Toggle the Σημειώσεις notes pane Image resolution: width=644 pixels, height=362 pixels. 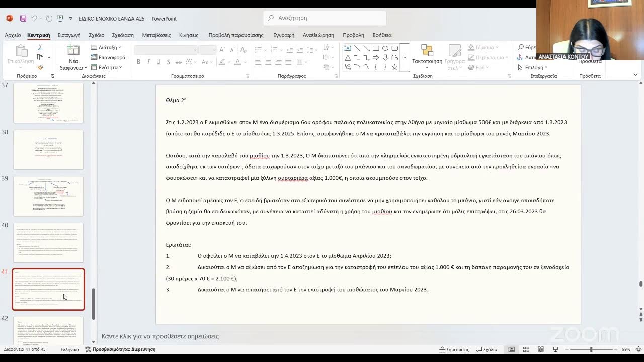454,349
